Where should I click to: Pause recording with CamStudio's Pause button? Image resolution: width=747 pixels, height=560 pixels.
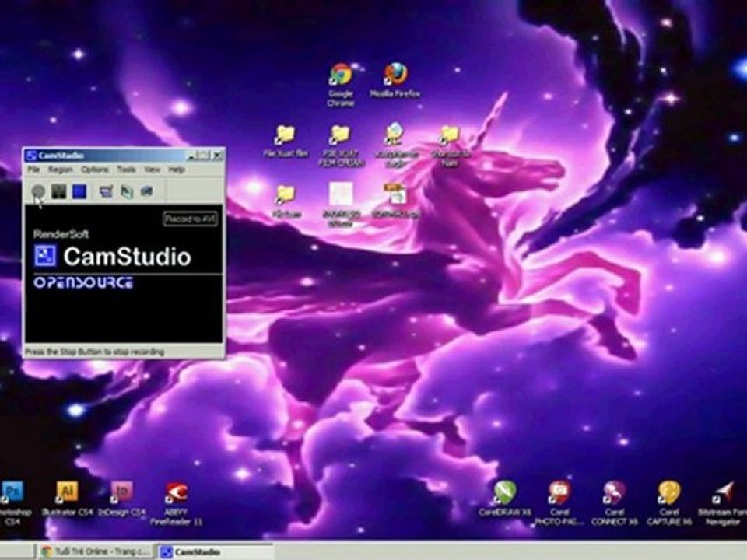pos(58,191)
